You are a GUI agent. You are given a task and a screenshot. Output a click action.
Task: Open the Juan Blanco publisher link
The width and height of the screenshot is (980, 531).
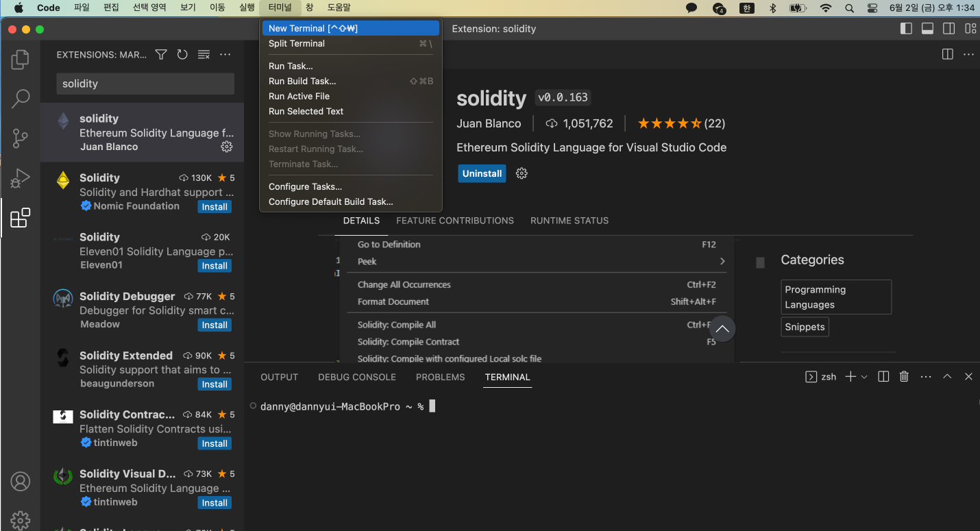click(489, 123)
